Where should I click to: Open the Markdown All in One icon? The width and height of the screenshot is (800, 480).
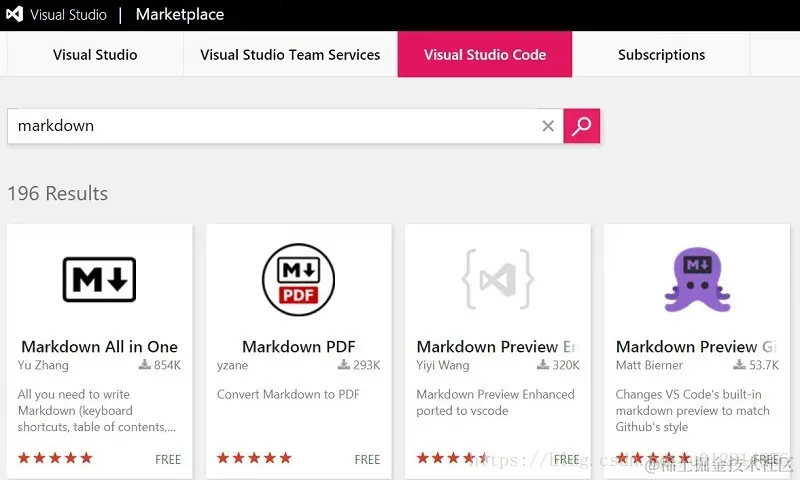pyautogui.click(x=99, y=280)
